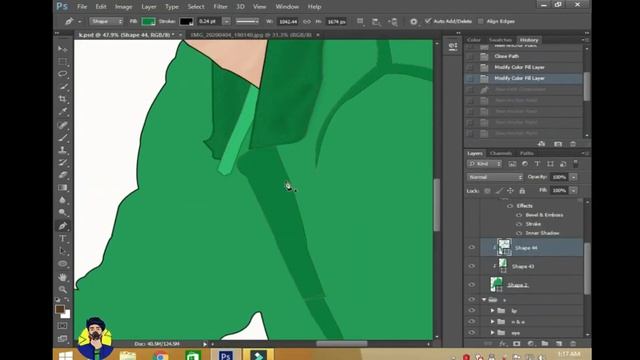
Task: Click the Close Path history state
Action: 523,56
